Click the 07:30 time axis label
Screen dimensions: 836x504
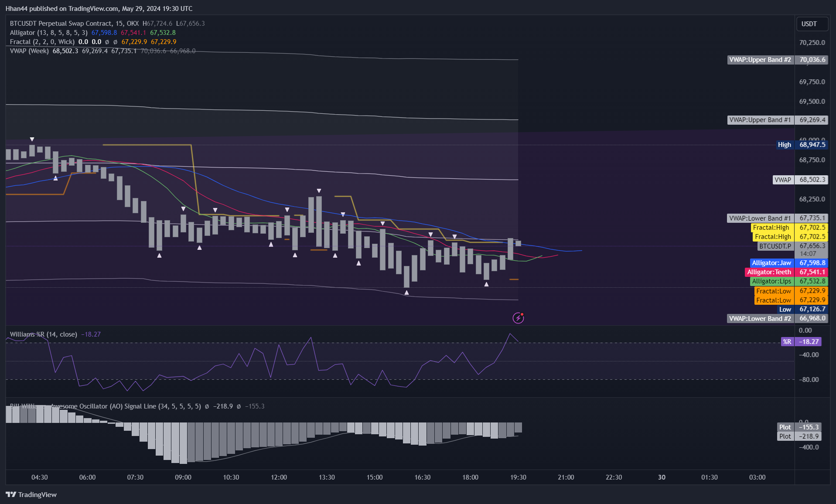135,477
